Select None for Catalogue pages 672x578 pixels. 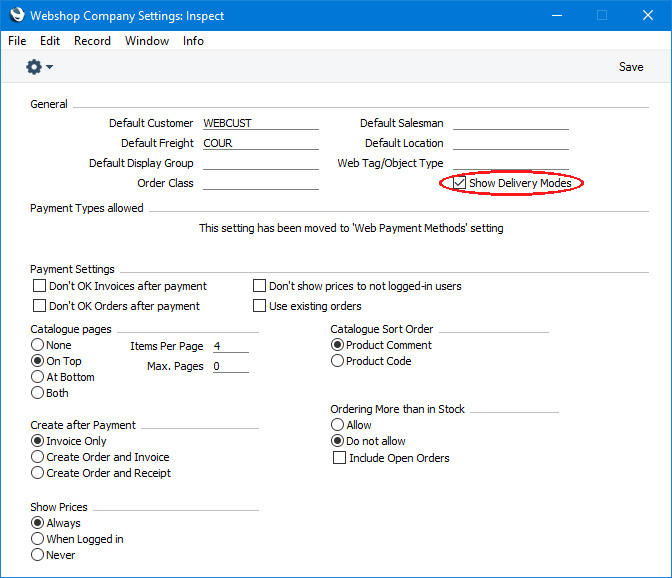[38, 345]
